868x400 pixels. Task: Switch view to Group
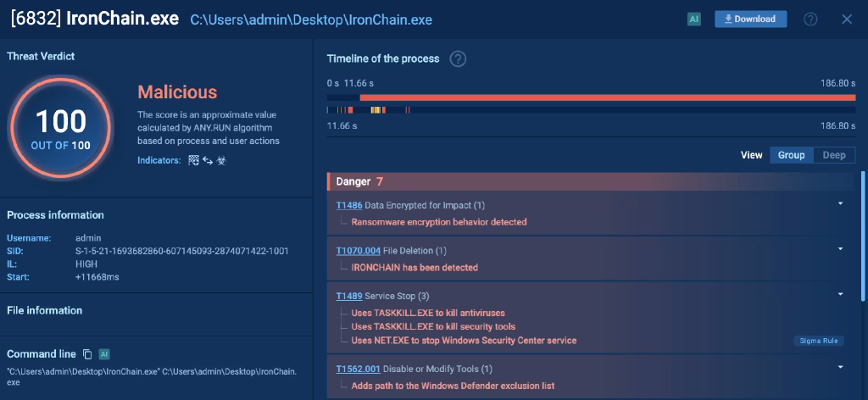click(792, 155)
